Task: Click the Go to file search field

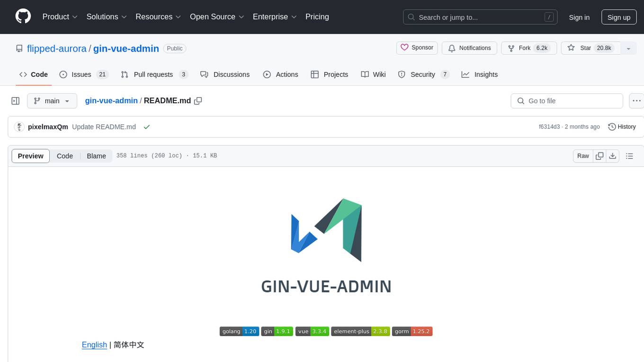Action: tap(567, 101)
